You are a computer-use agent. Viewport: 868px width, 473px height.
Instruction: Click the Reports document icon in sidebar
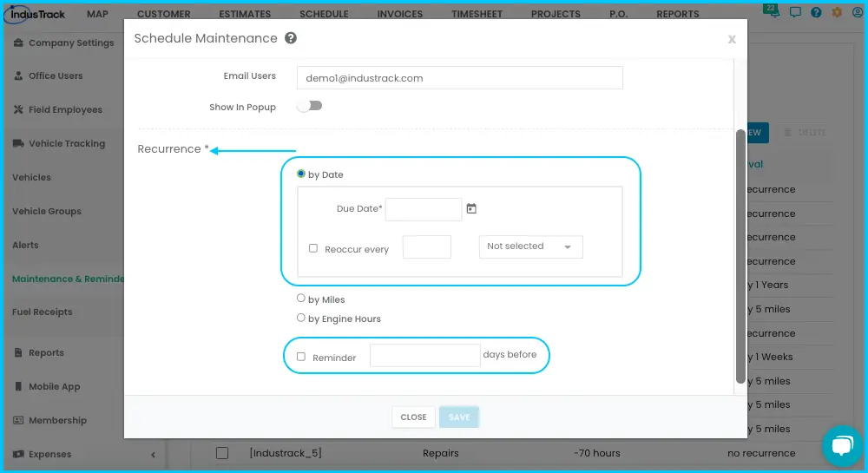click(18, 352)
